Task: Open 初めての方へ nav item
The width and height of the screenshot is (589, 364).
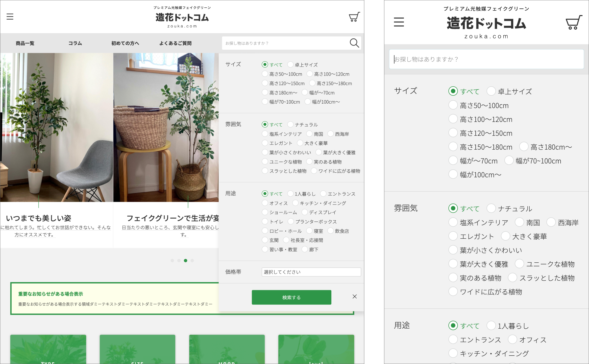Action: pos(125,43)
